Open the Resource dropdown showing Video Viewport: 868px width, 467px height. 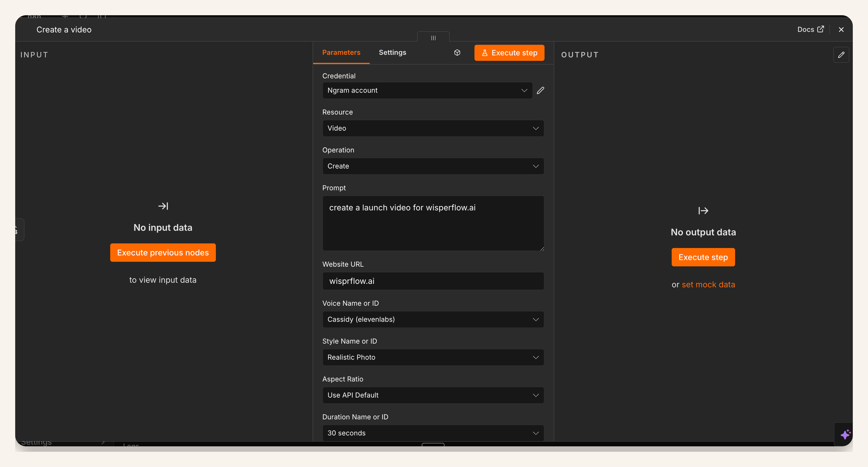pos(433,128)
